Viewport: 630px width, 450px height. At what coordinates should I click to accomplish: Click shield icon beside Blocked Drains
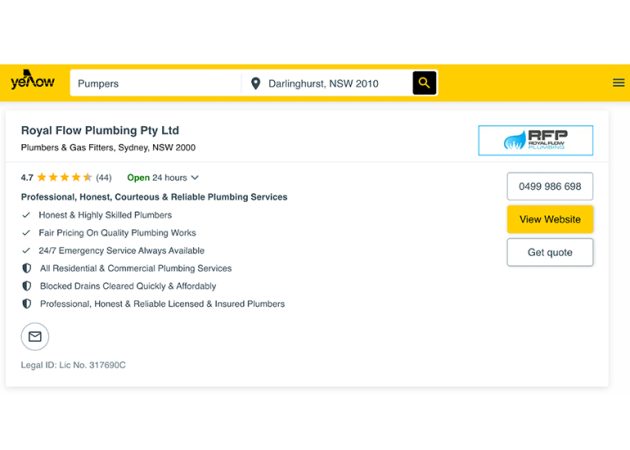(x=27, y=286)
